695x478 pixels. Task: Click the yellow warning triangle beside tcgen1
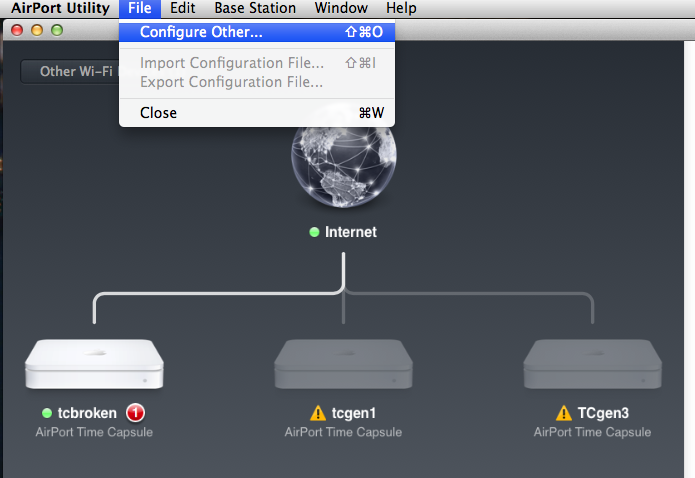point(318,413)
